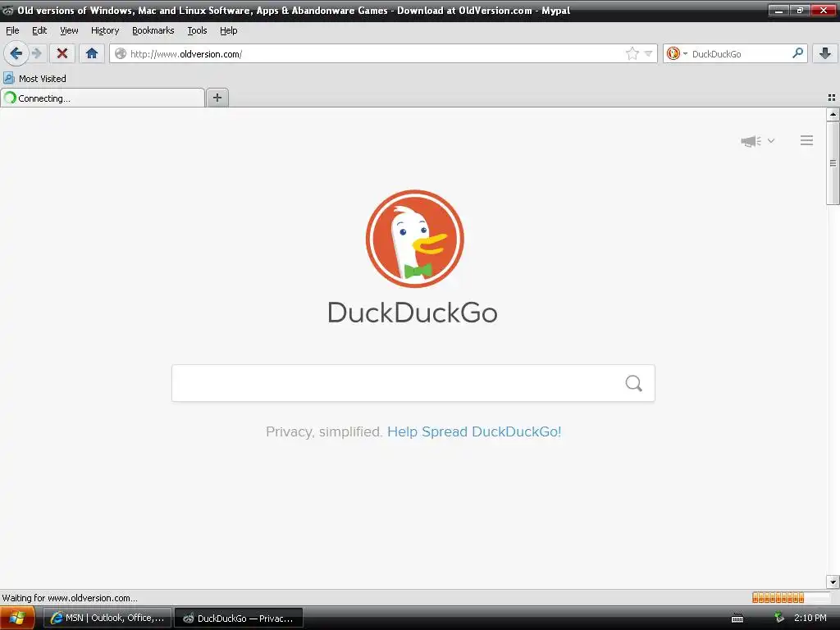The width and height of the screenshot is (840, 630).
Task: Follow the Help Spread DuckDuckGo! link
Action: (x=474, y=431)
